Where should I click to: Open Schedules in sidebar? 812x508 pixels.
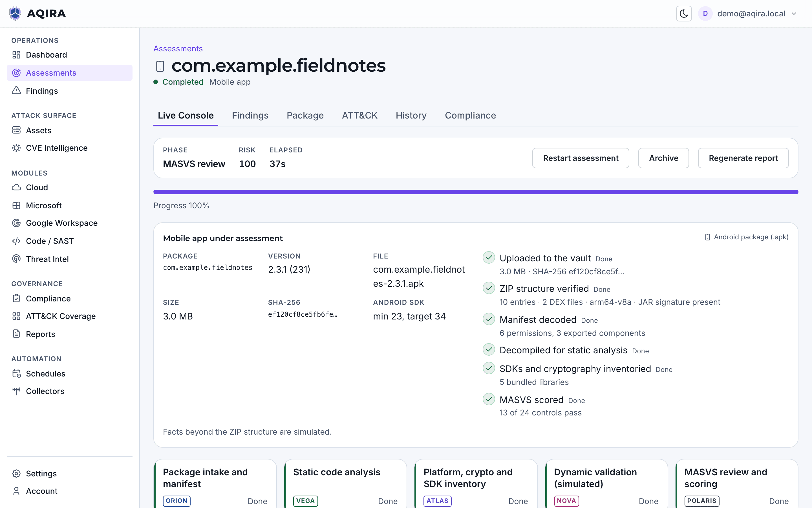coord(69,374)
